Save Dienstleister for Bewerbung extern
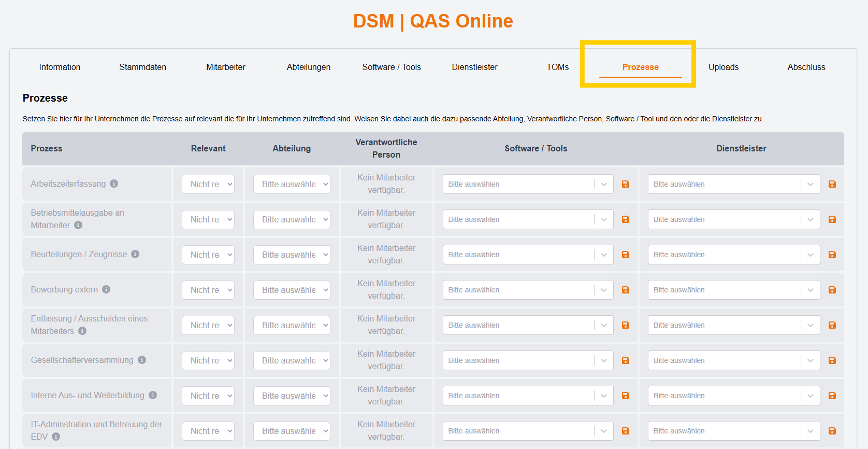This screenshot has height=449, width=868. (832, 290)
